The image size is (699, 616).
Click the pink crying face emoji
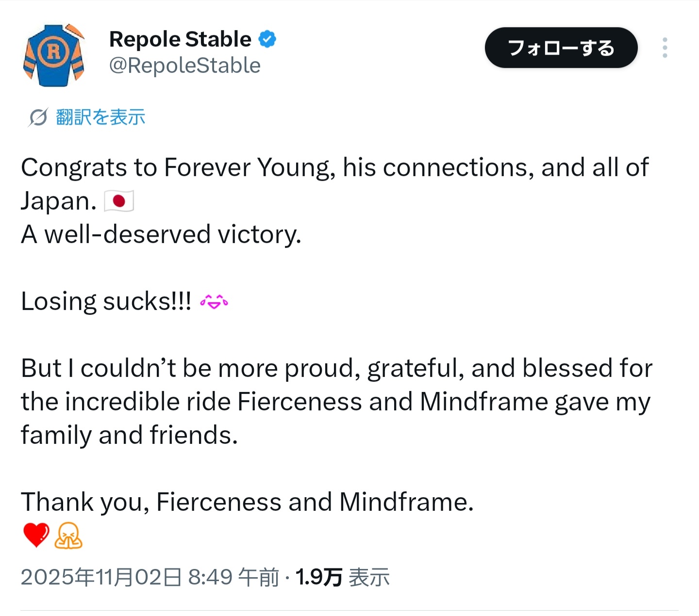click(x=214, y=302)
